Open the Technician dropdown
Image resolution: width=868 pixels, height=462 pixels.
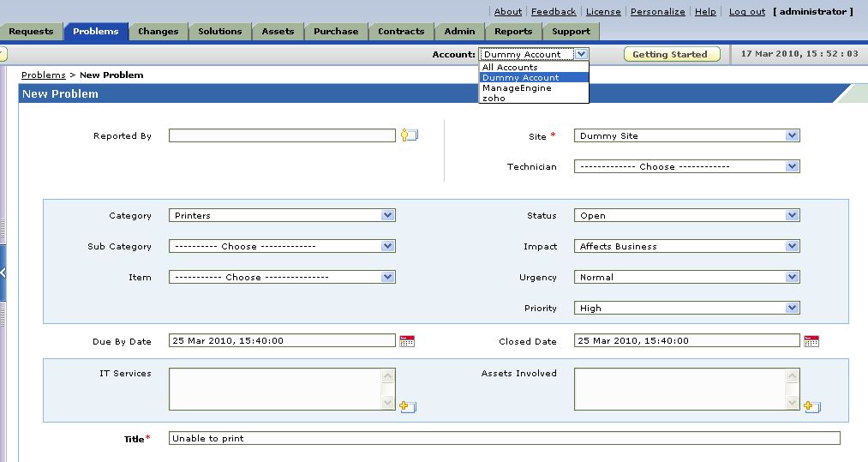686,166
